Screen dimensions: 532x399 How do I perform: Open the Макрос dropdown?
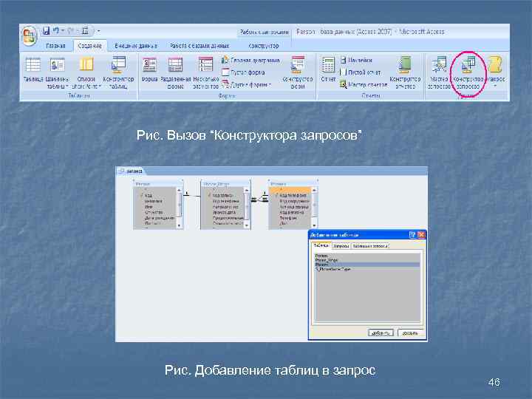(x=495, y=73)
